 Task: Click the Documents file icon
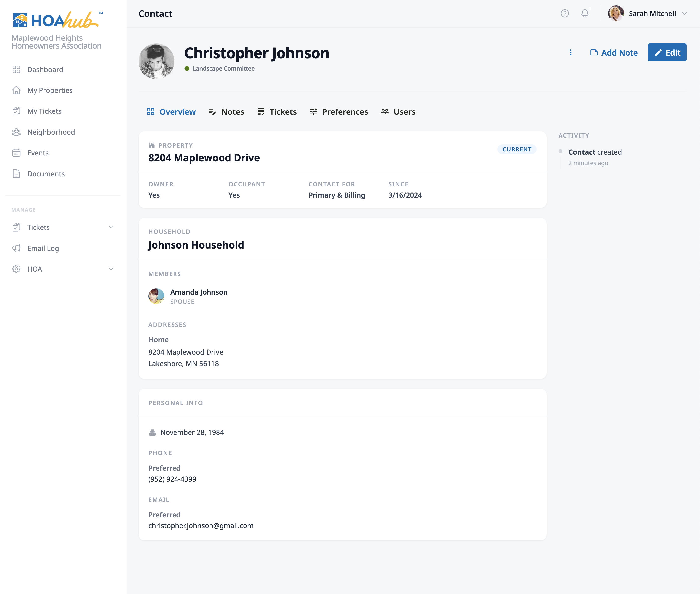(x=16, y=174)
